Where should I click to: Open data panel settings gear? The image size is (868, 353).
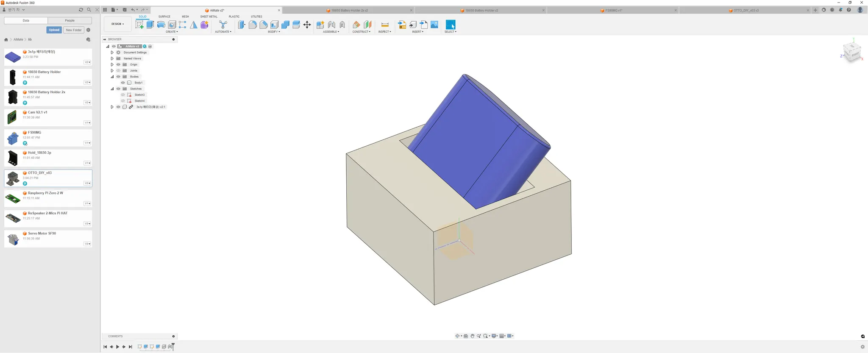pos(88,30)
